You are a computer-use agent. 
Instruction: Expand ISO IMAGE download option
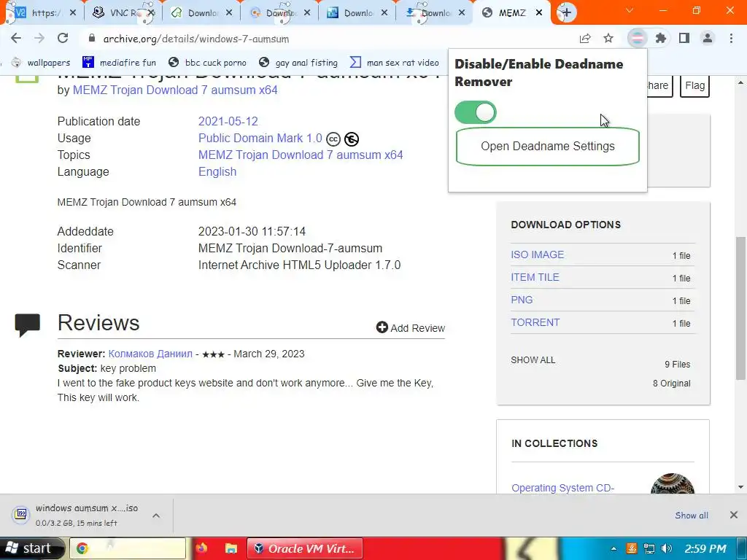click(x=537, y=254)
